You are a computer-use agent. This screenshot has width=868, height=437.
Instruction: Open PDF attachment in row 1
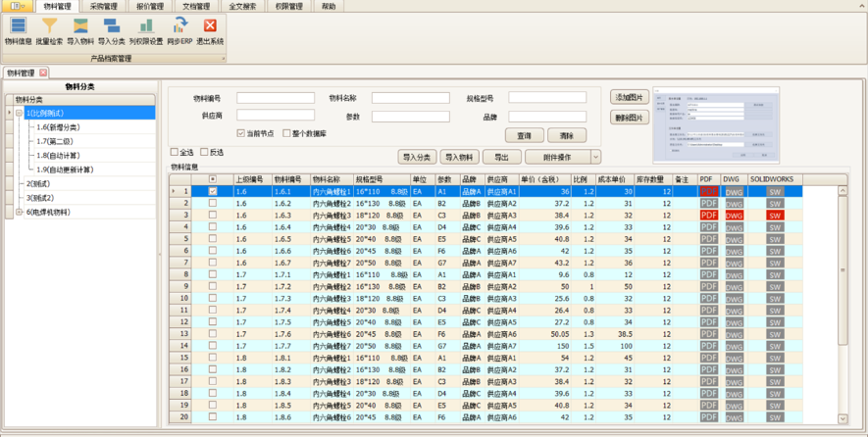[x=708, y=192]
